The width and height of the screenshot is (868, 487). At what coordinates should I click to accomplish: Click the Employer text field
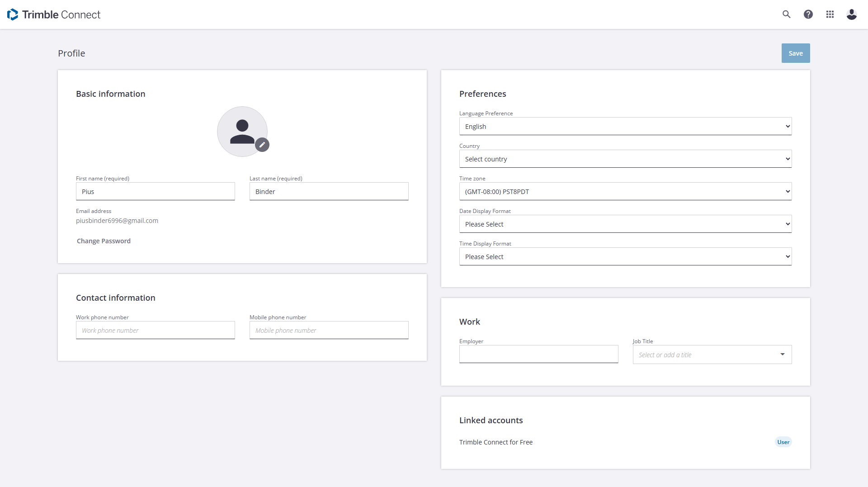(x=538, y=355)
